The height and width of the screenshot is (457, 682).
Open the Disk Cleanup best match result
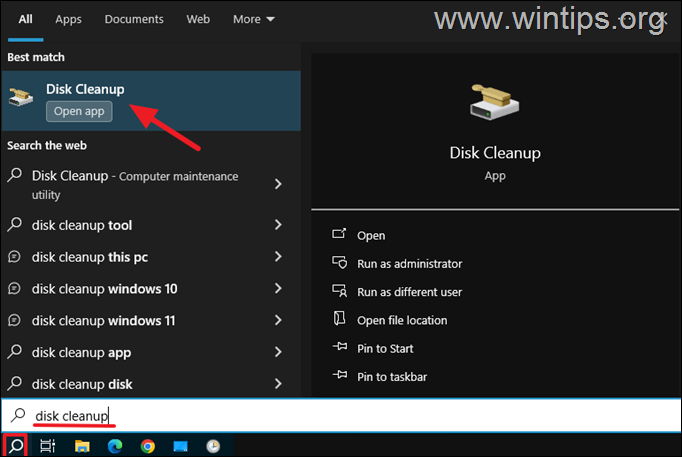point(151,100)
